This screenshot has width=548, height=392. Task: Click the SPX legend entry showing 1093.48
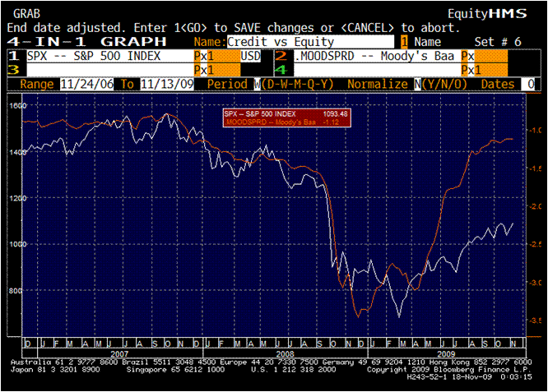286,113
